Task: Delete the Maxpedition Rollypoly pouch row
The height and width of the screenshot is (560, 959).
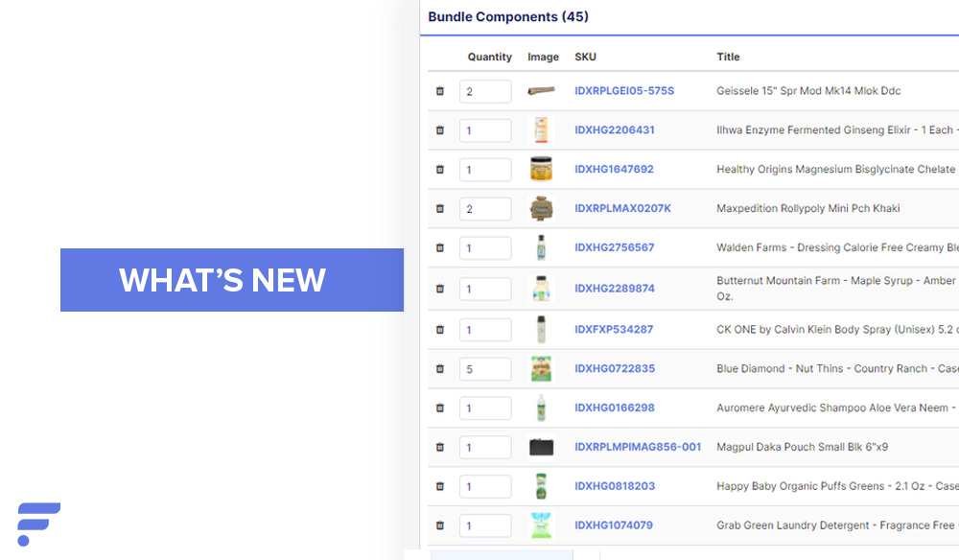Action: point(440,208)
